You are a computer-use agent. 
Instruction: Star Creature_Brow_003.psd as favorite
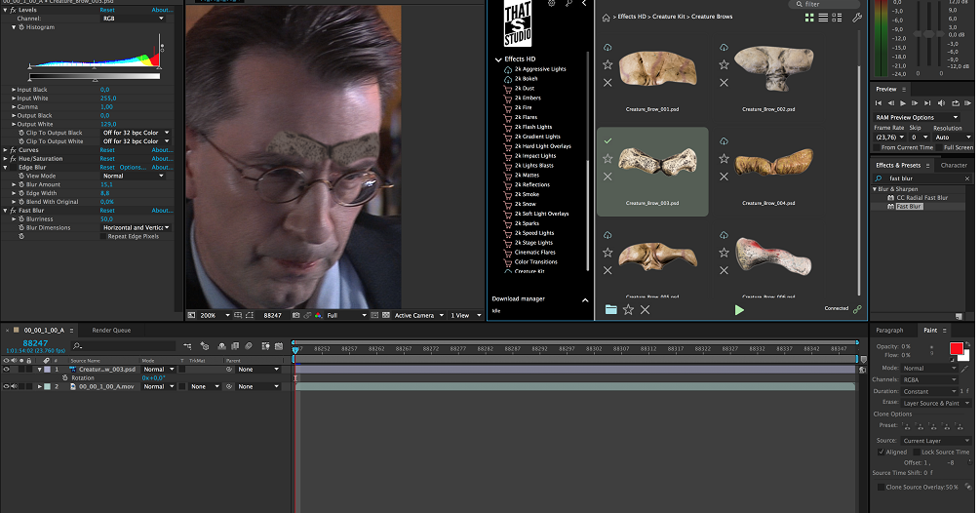pos(608,159)
